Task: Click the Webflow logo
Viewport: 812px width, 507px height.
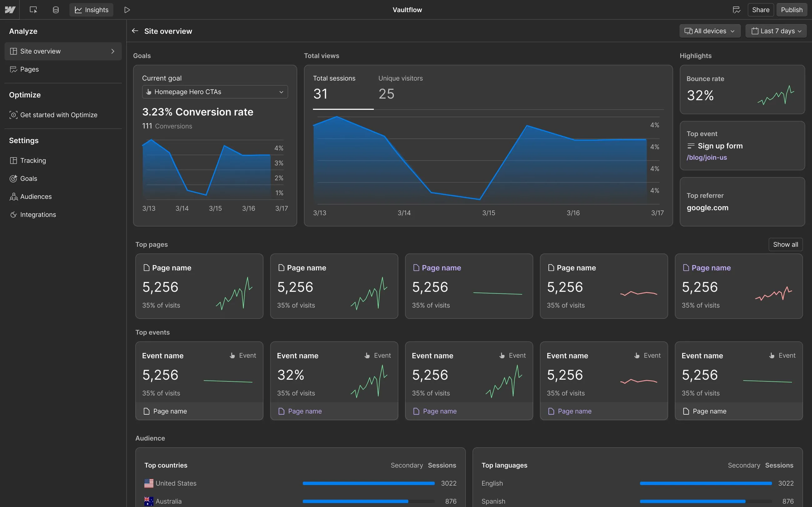Action: click(x=10, y=10)
